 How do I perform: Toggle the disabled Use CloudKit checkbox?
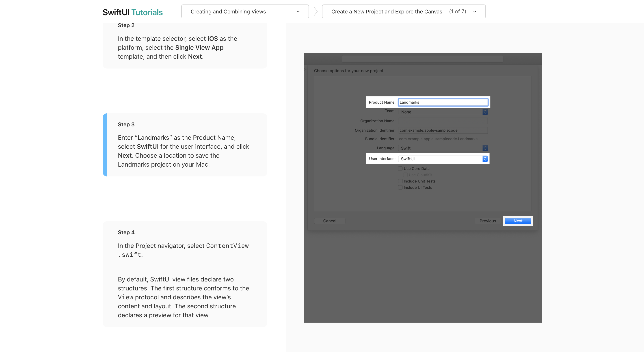click(x=405, y=175)
